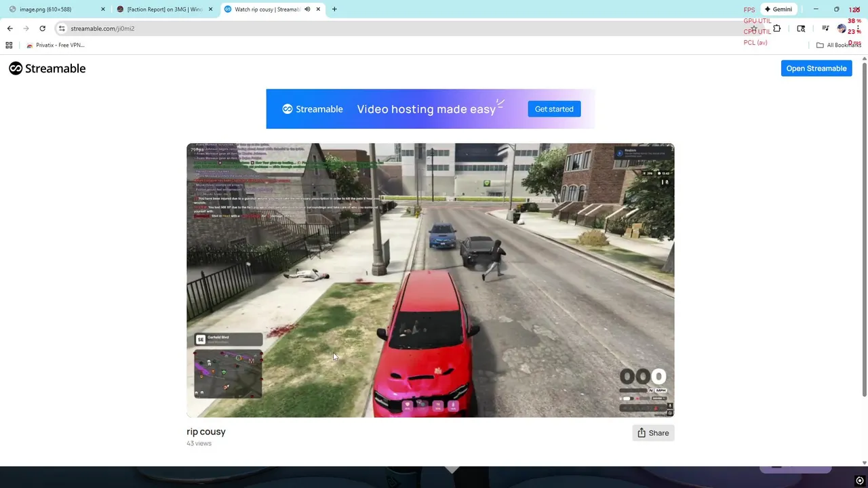Close the image.png tab
This screenshot has height=488, width=868.
(103, 9)
